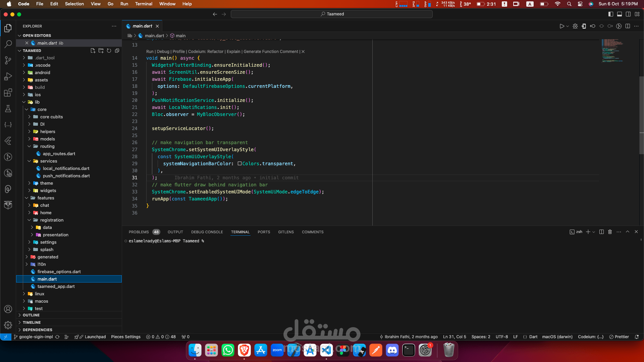Viewport: 644px width, 362px height.
Task: Toggle the bottom panel layout button
Action: (x=620, y=14)
